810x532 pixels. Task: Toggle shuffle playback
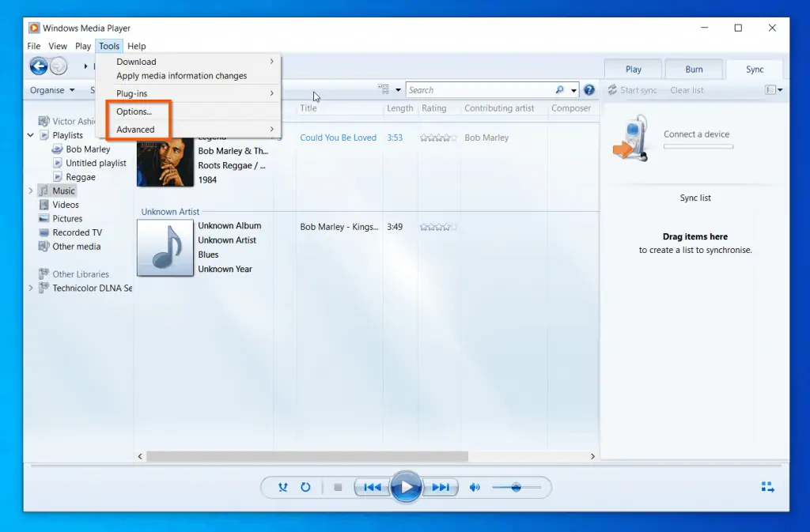282,487
